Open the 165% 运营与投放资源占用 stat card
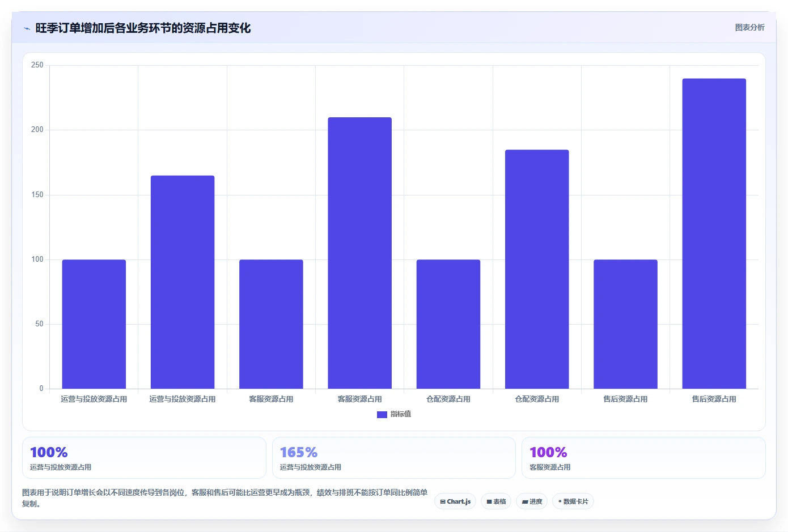Viewport: 788px width, 532px height. [x=394, y=458]
